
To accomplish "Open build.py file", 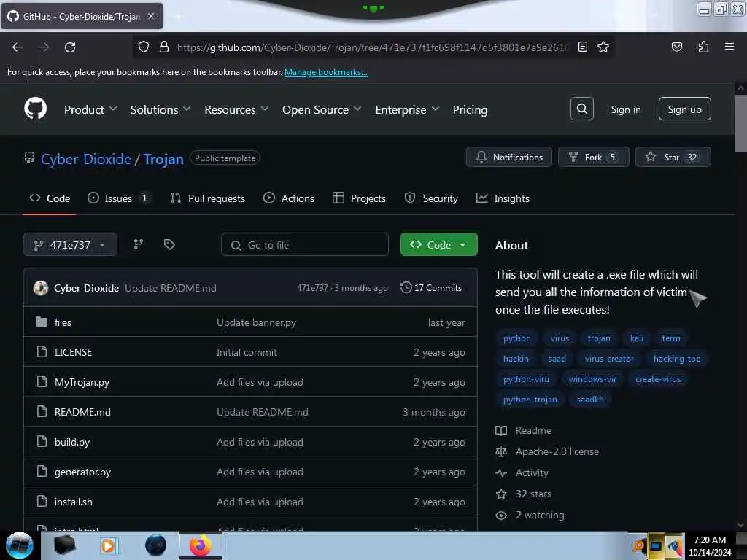I will tap(72, 442).
